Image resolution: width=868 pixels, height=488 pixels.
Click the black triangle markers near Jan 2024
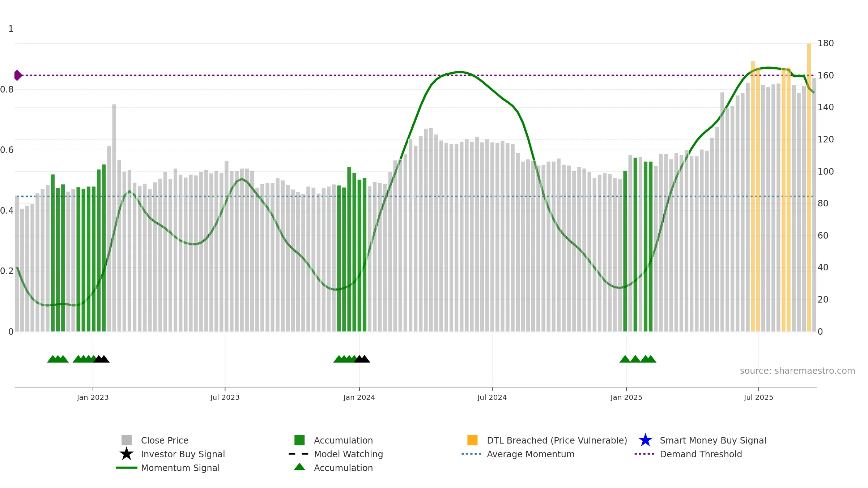click(362, 359)
